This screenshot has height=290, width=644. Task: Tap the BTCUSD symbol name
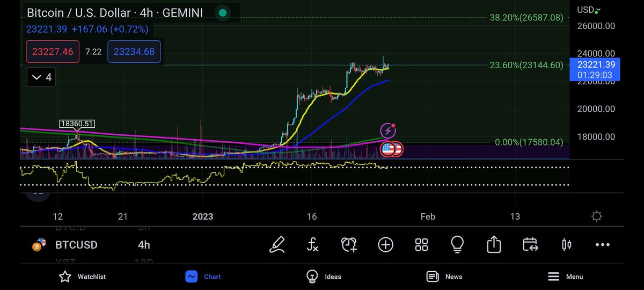point(76,245)
